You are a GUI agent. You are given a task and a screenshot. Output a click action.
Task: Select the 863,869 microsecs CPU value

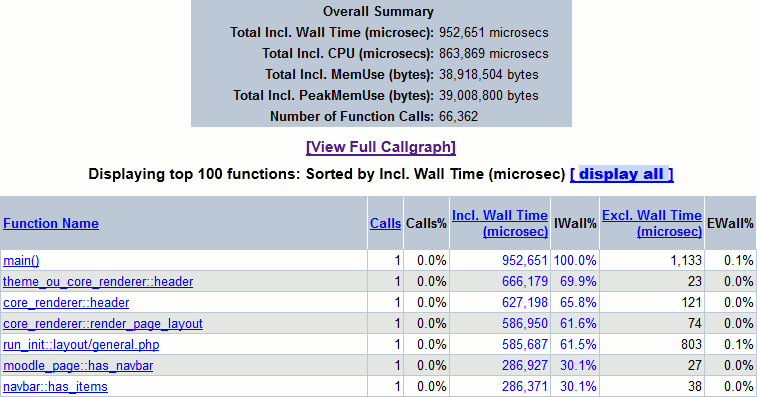tap(493, 54)
